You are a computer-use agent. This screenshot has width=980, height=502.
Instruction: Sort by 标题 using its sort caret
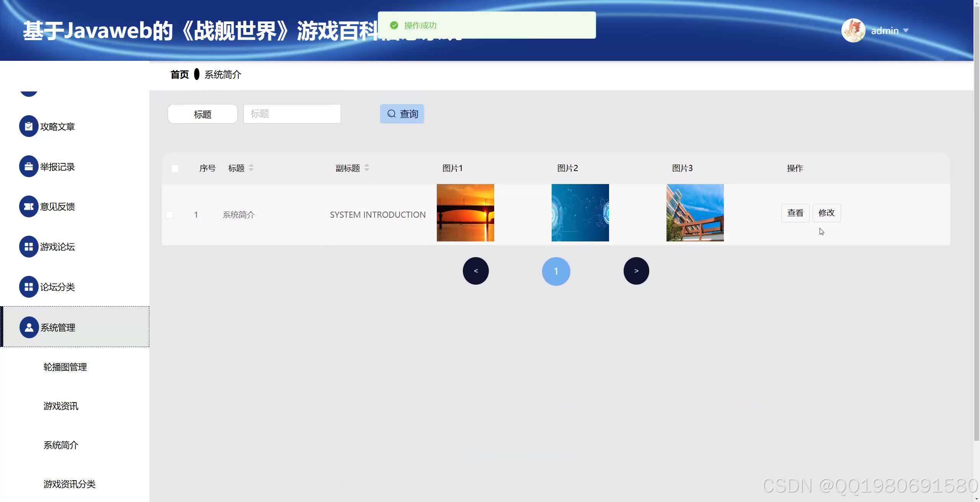click(251, 167)
